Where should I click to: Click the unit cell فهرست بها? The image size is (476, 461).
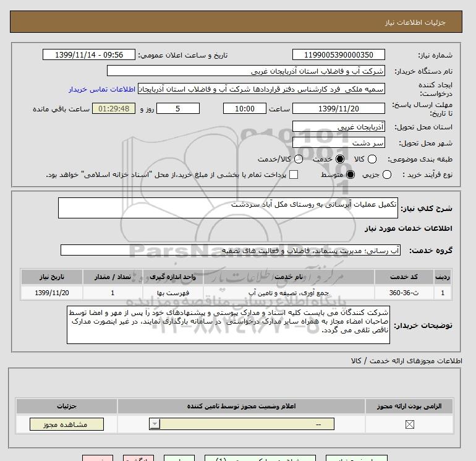pyautogui.click(x=173, y=293)
